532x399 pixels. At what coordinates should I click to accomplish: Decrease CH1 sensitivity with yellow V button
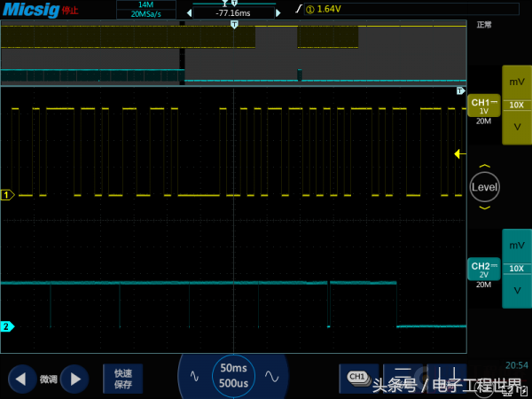pos(516,128)
